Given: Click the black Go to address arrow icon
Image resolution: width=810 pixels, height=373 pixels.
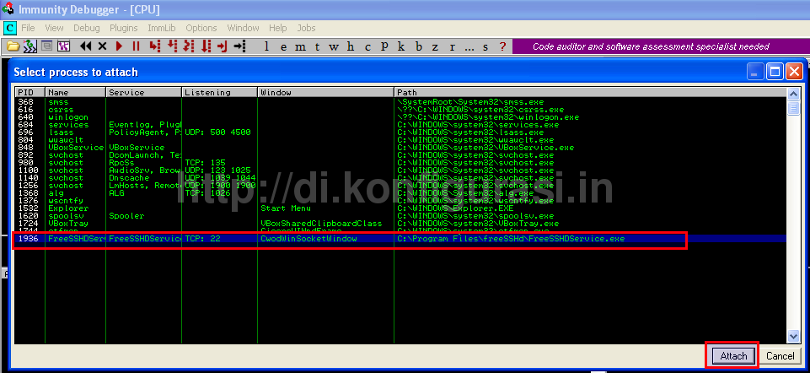Looking at the screenshot, I should [x=239, y=46].
